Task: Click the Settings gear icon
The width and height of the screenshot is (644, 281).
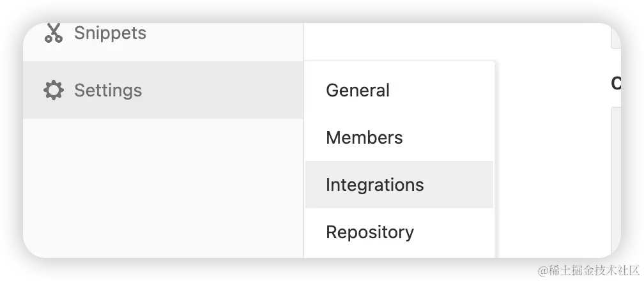Action: pos(54,91)
